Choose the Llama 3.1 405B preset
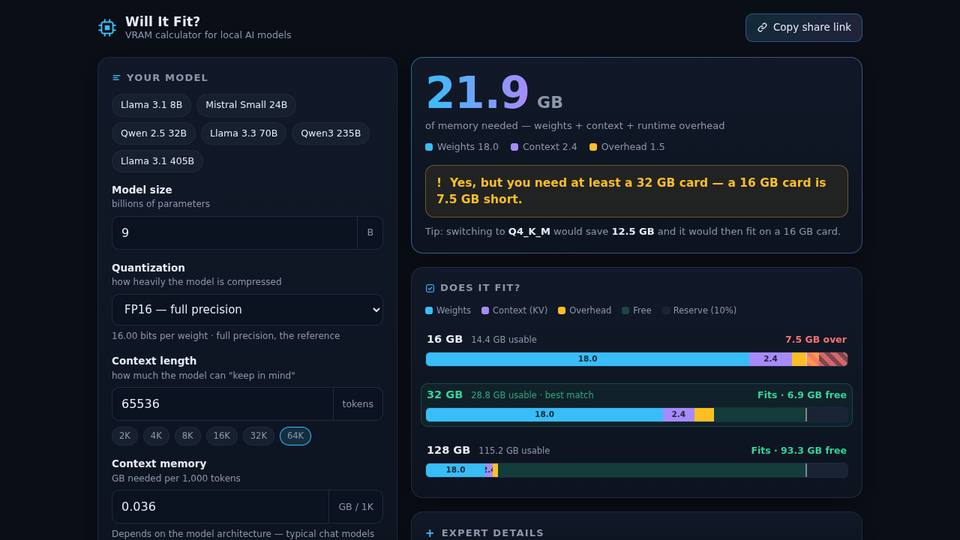 [x=157, y=161]
